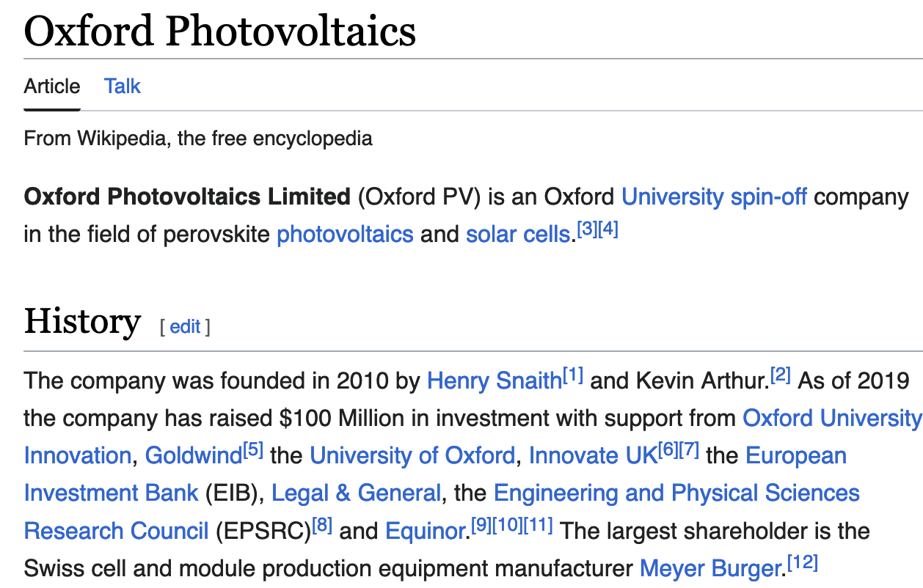Image resolution: width=923 pixels, height=588 pixels.
Task: Open the Henry Snaith link
Action: [x=494, y=381]
